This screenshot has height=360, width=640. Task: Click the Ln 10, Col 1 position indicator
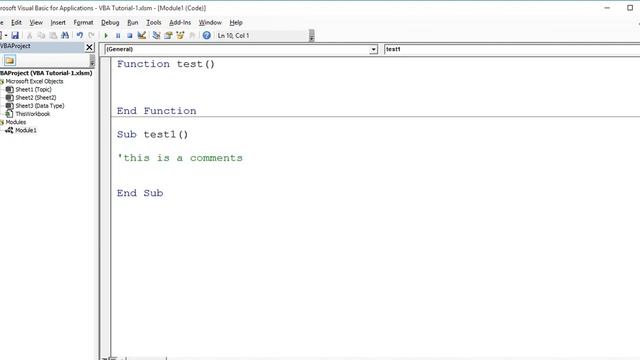point(233,36)
